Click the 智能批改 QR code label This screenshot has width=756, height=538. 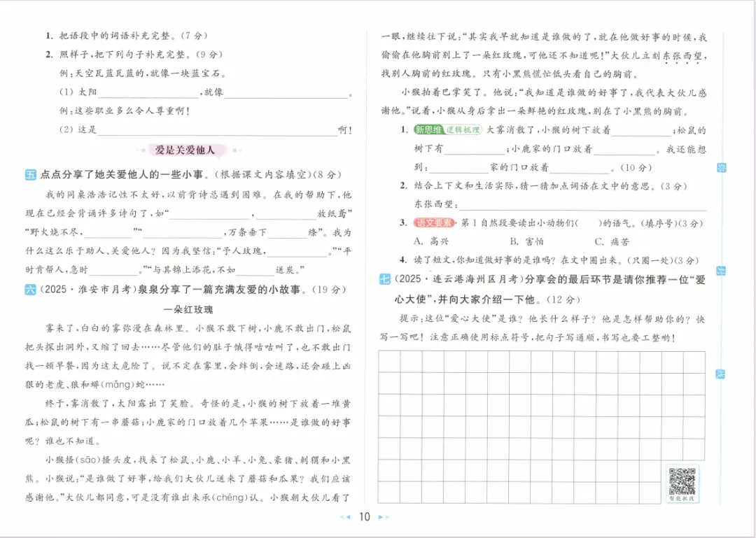682,497
